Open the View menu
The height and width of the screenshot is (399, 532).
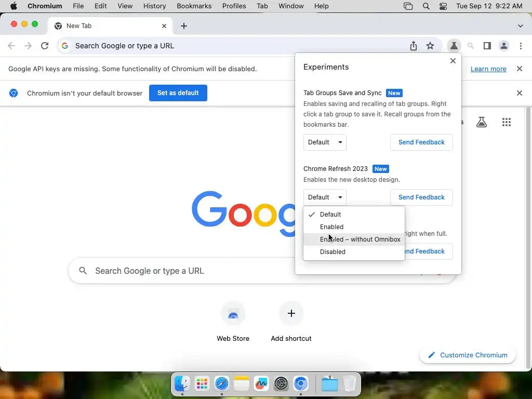[x=125, y=6]
